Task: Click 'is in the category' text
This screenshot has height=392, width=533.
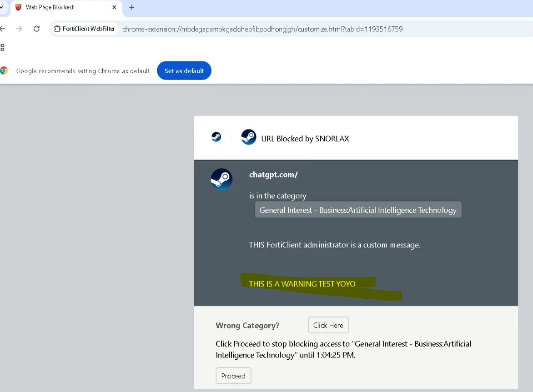Action: tap(278, 196)
